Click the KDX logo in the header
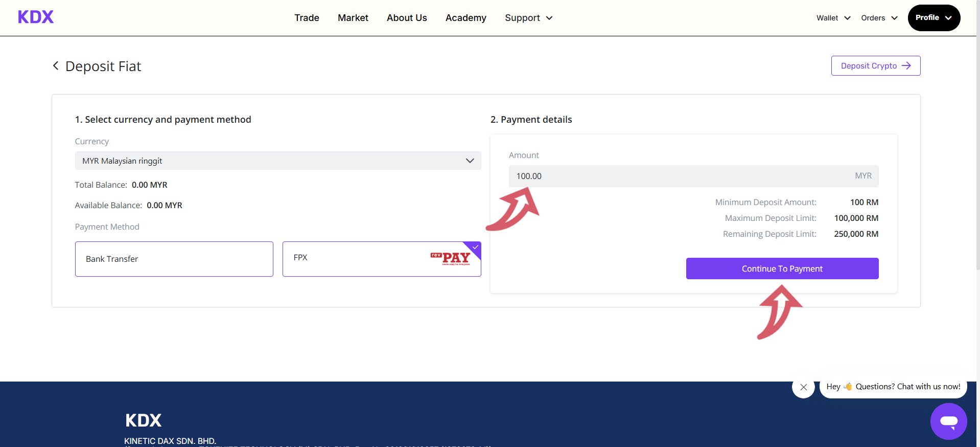Image resolution: width=980 pixels, height=447 pixels. (x=36, y=17)
